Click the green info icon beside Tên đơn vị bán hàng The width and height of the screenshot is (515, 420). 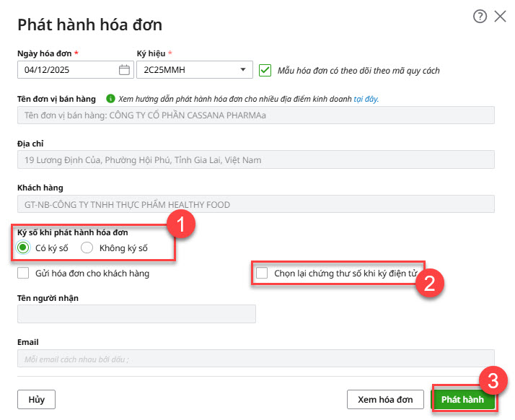(x=110, y=99)
